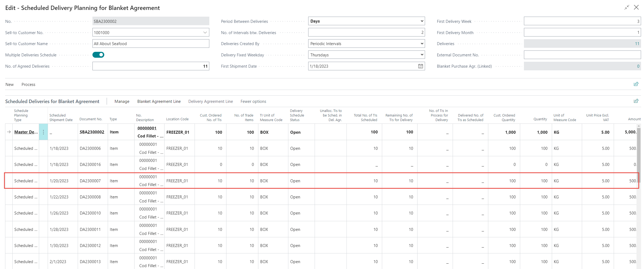Click the Fewer options button
Screen dimensions: 644x269
coord(253,101)
